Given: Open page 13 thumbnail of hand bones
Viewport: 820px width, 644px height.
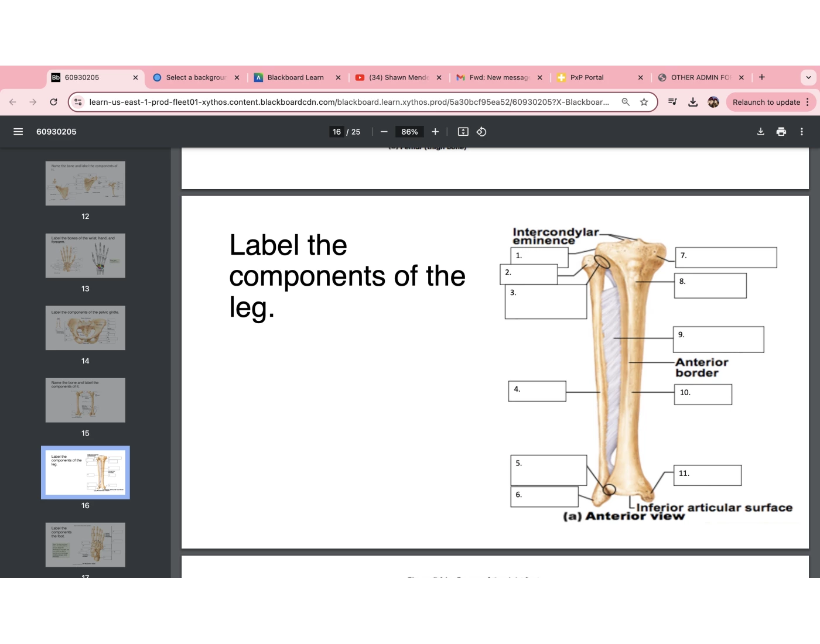Looking at the screenshot, I should tap(86, 256).
